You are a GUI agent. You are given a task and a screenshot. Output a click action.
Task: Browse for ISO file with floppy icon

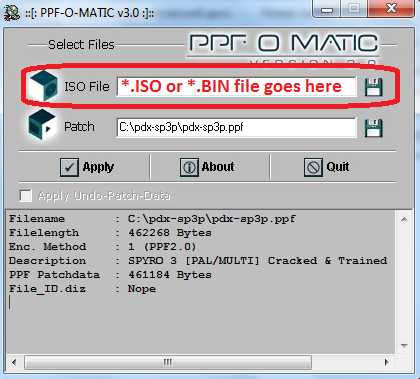[x=373, y=87]
